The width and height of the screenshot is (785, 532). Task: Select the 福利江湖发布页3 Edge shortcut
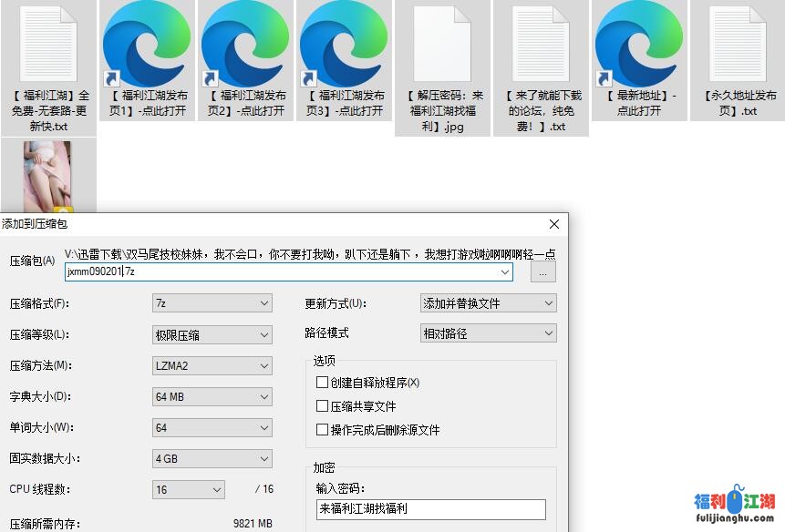[x=344, y=46]
